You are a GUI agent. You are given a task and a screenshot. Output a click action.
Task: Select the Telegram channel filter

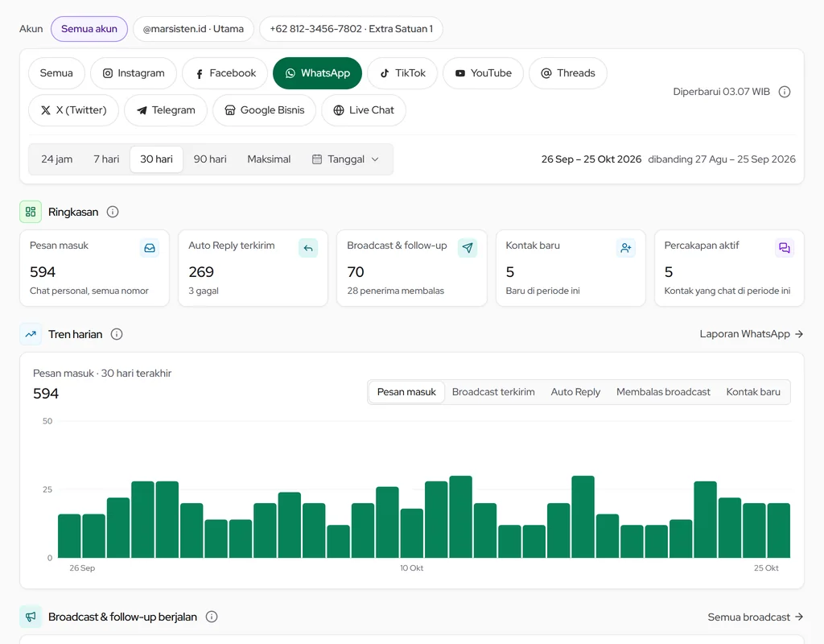coord(166,110)
